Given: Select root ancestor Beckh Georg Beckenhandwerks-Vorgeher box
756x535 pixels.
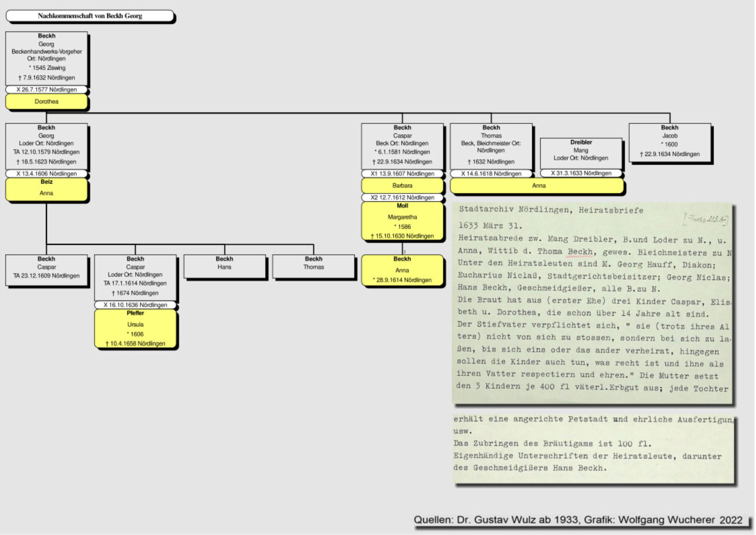Looking at the screenshot, I should [46, 58].
